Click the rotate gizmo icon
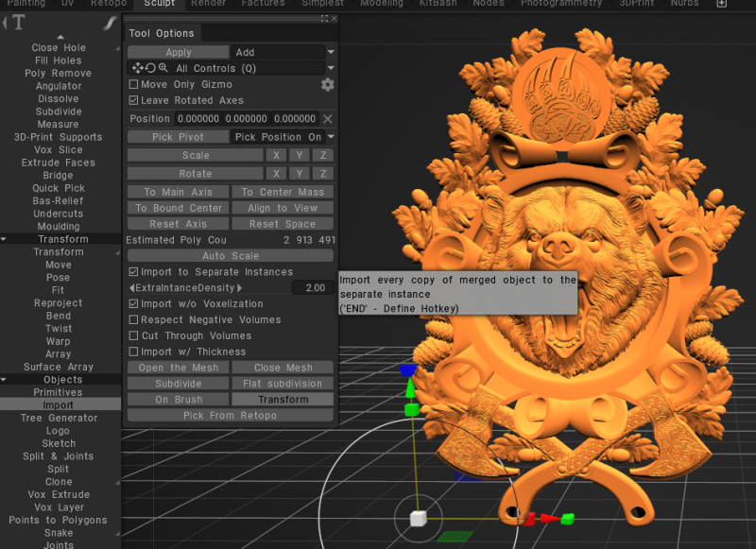This screenshot has width=756, height=549. point(150,68)
